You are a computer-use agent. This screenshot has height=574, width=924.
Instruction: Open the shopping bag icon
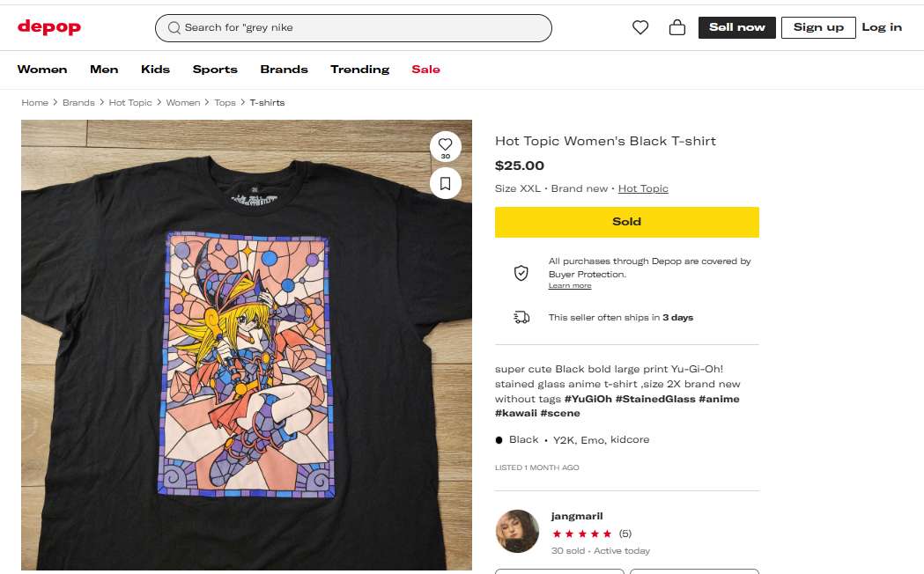[x=677, y=27]
